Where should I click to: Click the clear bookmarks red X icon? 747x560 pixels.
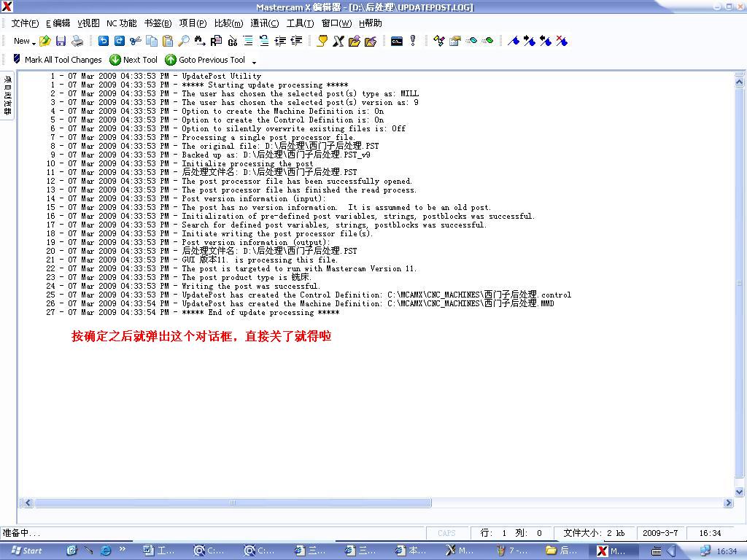(x=562, y=42)
